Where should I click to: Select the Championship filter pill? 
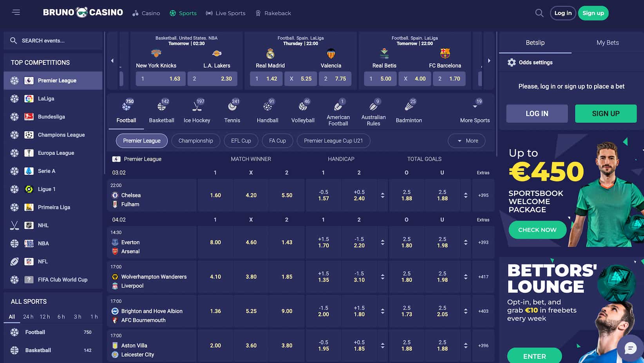(196, 141)
